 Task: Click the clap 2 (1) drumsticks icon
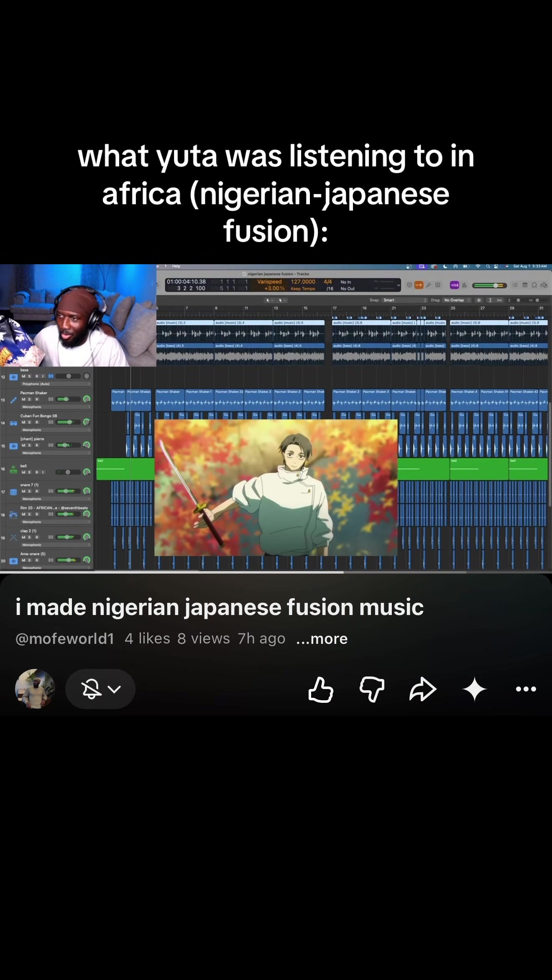(x=13, y=538)
